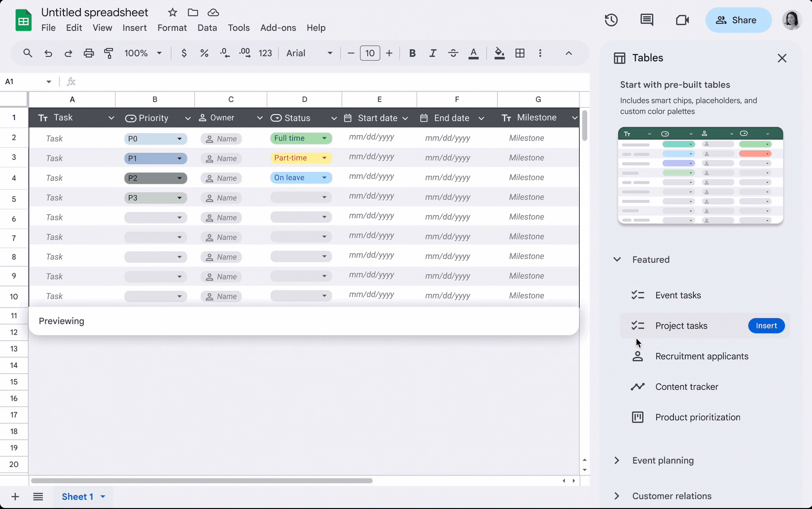
Task: Add a new sheet
Action: [x=15, y=497]
